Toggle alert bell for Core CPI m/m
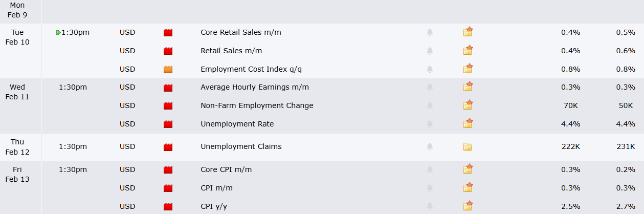The height and width of the screenshot is (214, 644). (x=430, y=169)
